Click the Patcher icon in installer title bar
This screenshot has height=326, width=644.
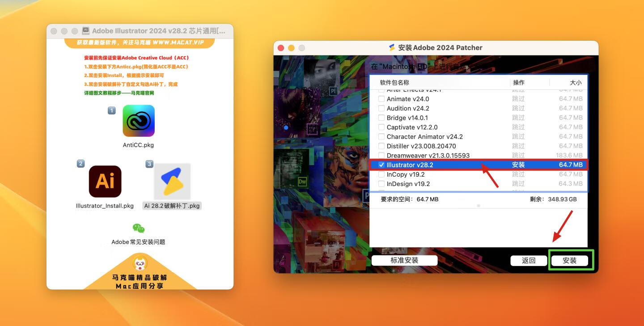click(x=392, y=47)
